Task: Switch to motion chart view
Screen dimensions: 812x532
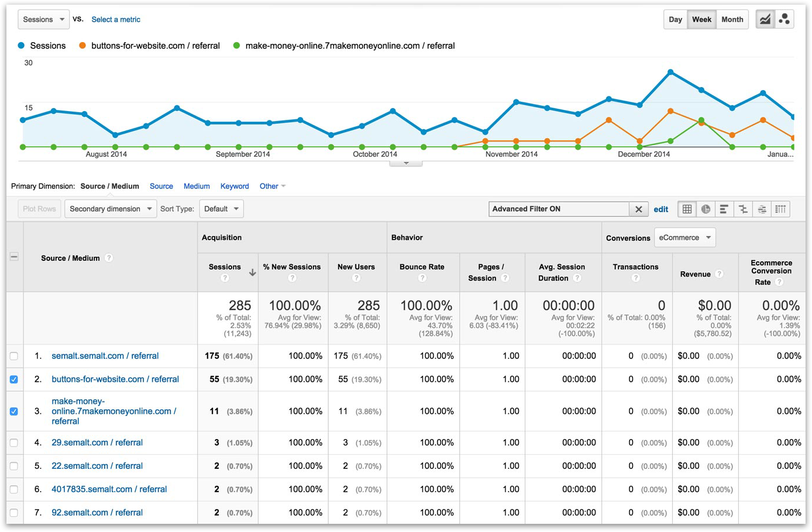Action: coord(784,19)
